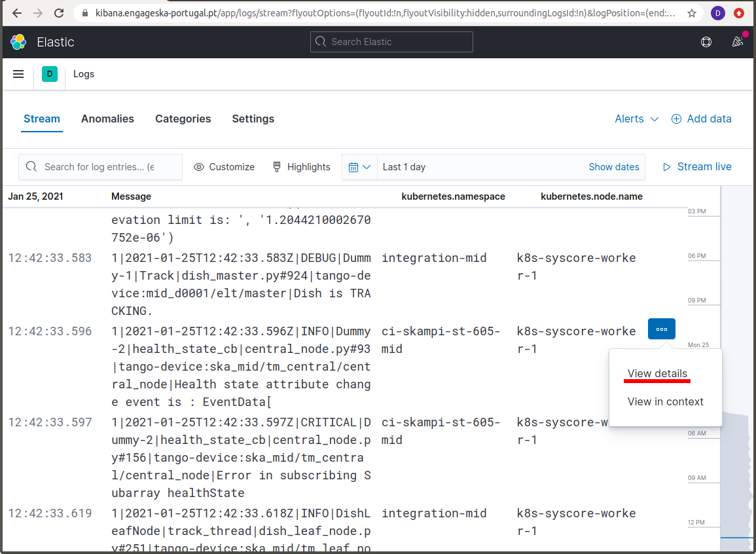
Task: Reload the Kibana page
Action: point(59,13)
